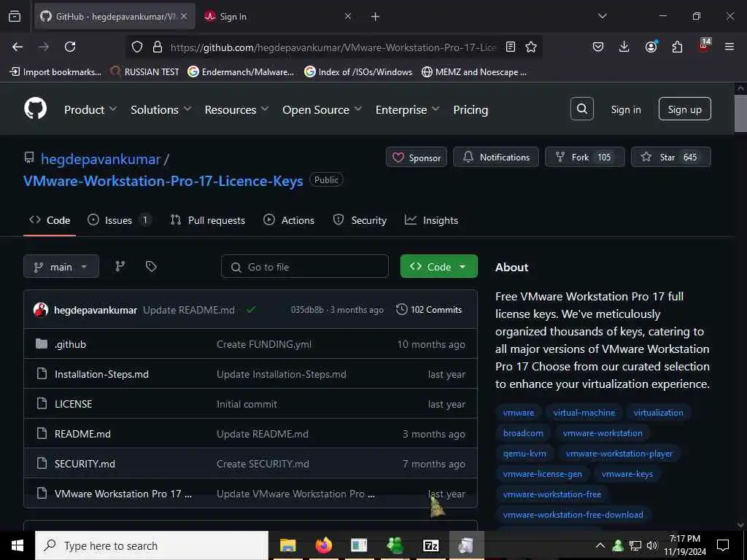Click the green commit status checkmark
Viewport: 747px width, 560px height.
(x=251, y=309)
